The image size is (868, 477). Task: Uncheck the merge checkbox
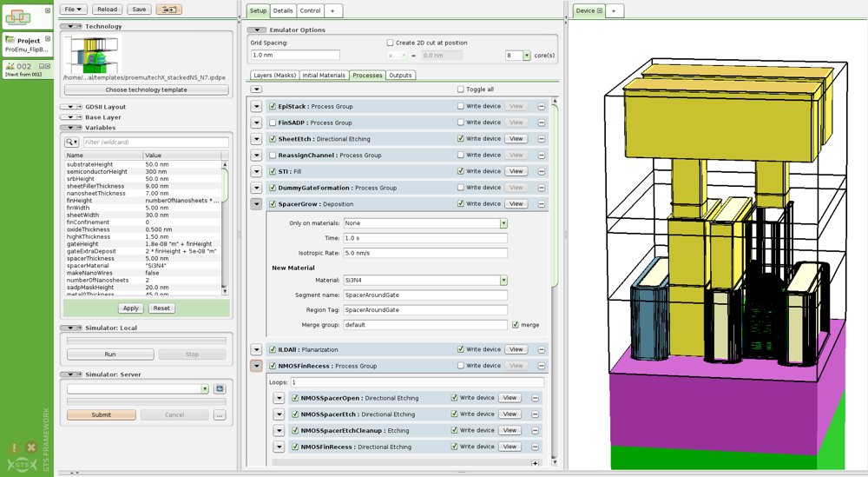[516, 325]
